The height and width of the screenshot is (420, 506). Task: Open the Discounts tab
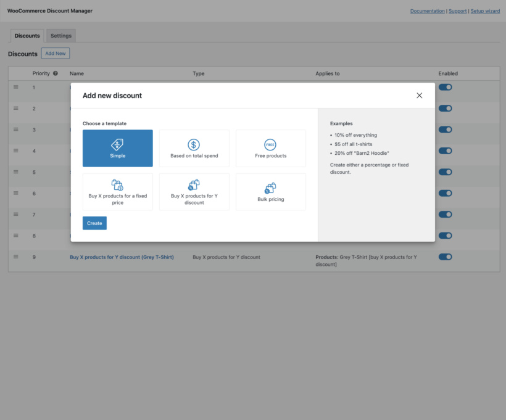pyautogui.click(x=27, y=36)
